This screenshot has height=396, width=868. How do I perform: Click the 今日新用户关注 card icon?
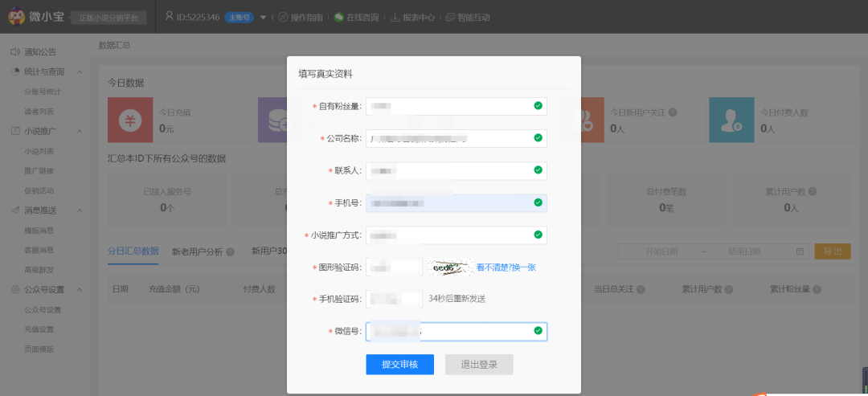click(581, 120)
